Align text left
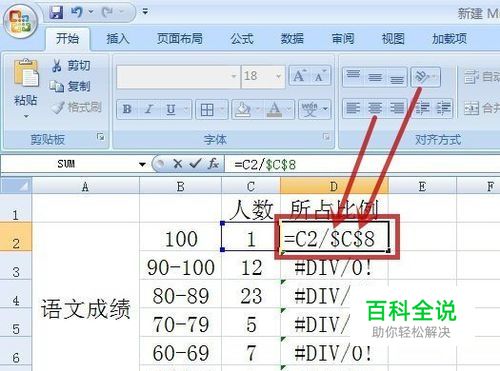 [353, 108]
